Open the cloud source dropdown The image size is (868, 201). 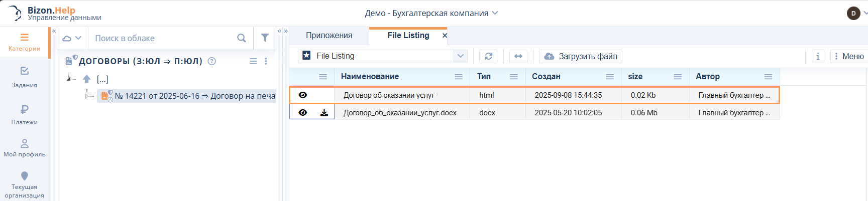72,38
